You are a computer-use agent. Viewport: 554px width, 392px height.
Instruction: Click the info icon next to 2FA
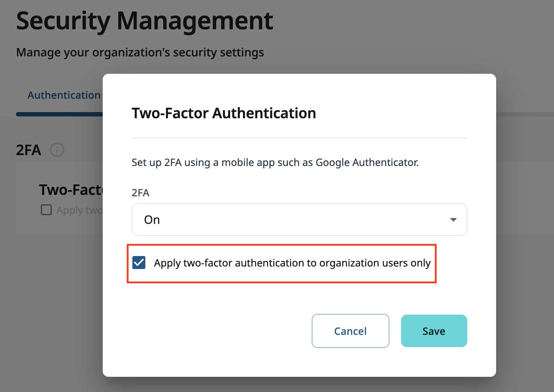[x=57, y=150]
